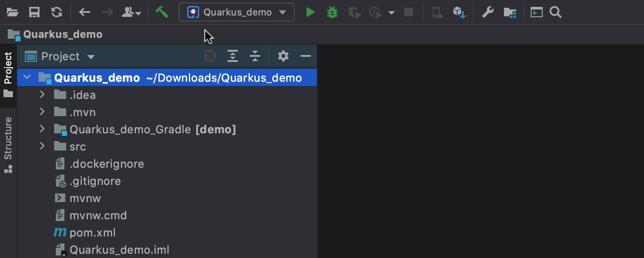644x258 pixels.
Task: Click the Search Everywhere magnifier icon
Action: click(556, 12)
